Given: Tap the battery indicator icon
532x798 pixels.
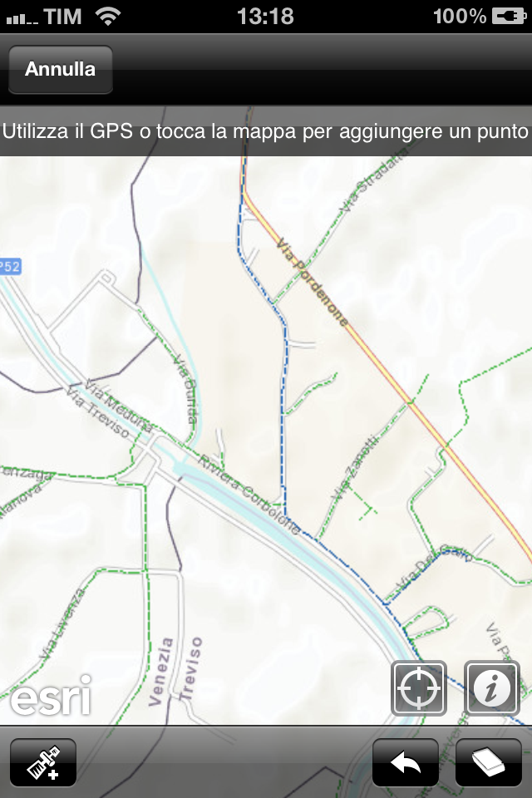Looking at the screenshot, I should tap(509, 17).
